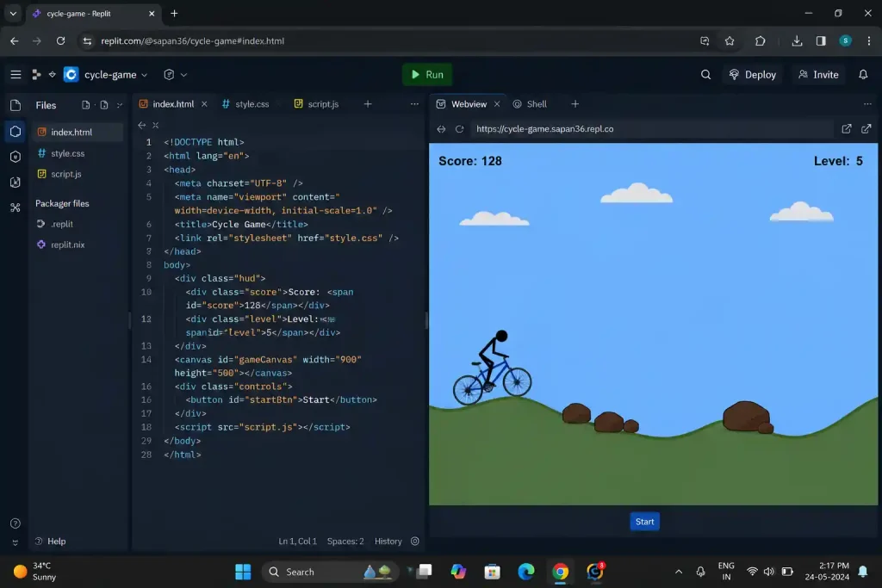Open Webview pane three-dots menu
The height and width of the screenshot is (588, 882).
[x=867, y=104]
